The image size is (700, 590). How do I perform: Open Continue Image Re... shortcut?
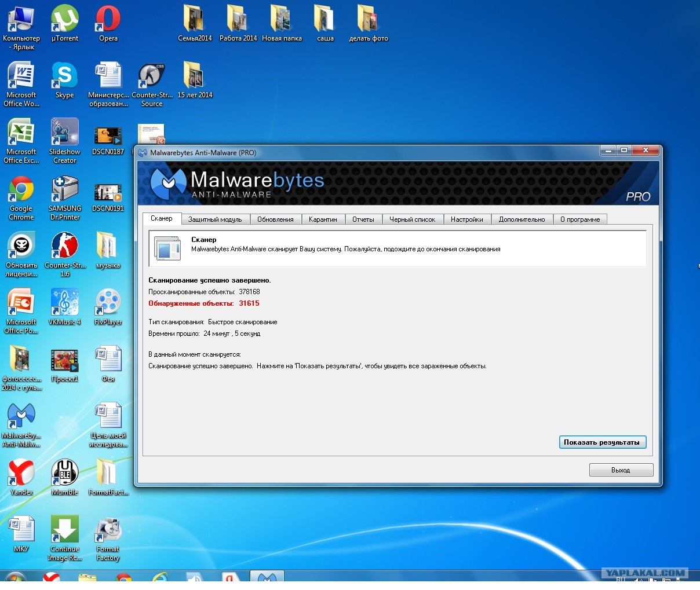click(64, 538)
